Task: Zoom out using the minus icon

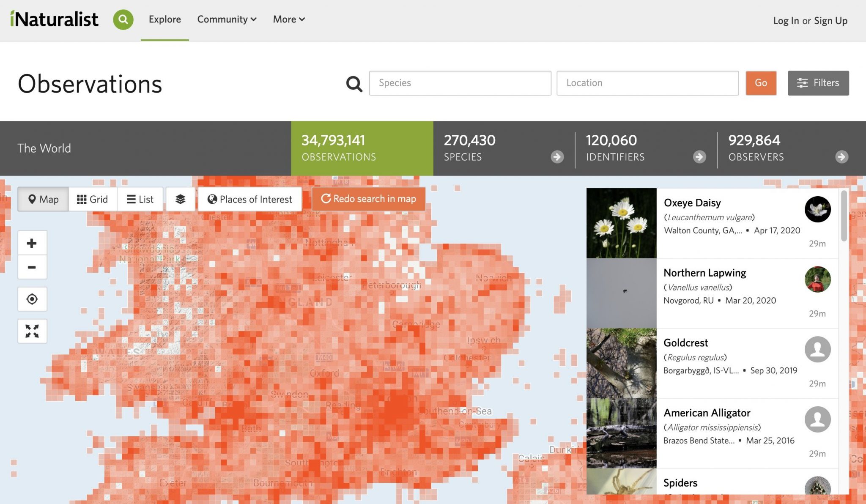Action: pos(32,268)
